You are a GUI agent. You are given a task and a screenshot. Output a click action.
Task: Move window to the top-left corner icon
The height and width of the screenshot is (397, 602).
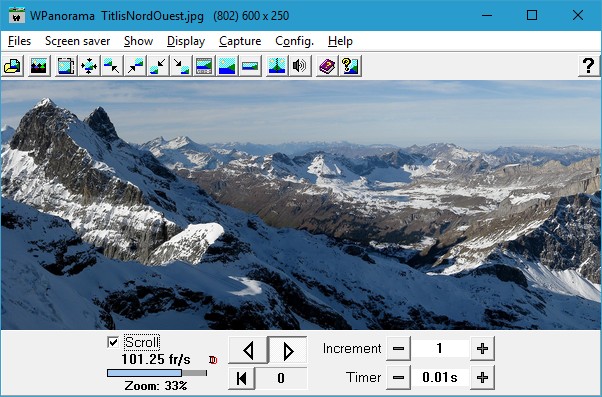(112, 66)
